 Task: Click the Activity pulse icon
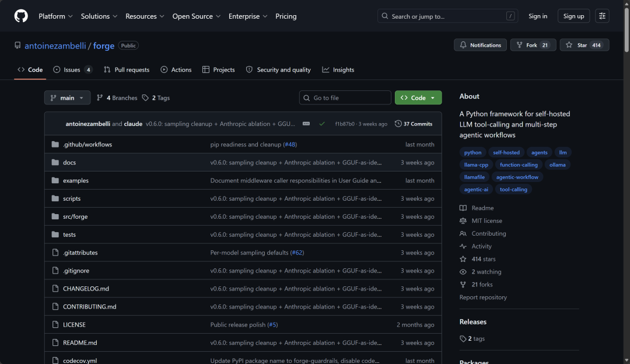pos(463,246)
